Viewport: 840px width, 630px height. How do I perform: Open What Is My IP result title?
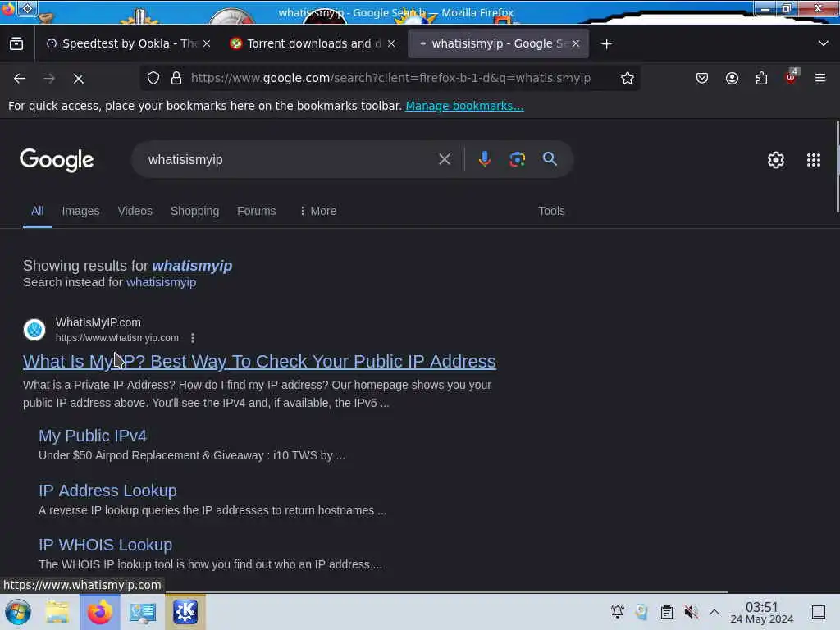point(259,362)
